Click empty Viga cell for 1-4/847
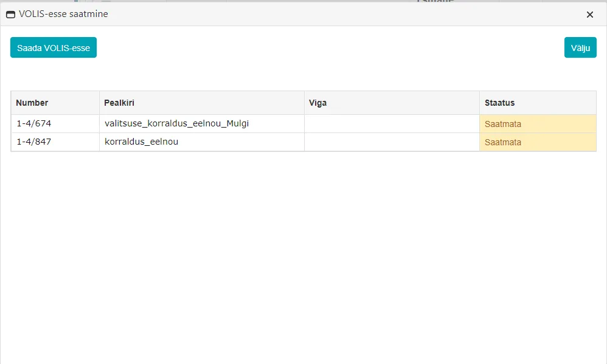Viewport: 607px width, 364px height. (x=392, y=142)
